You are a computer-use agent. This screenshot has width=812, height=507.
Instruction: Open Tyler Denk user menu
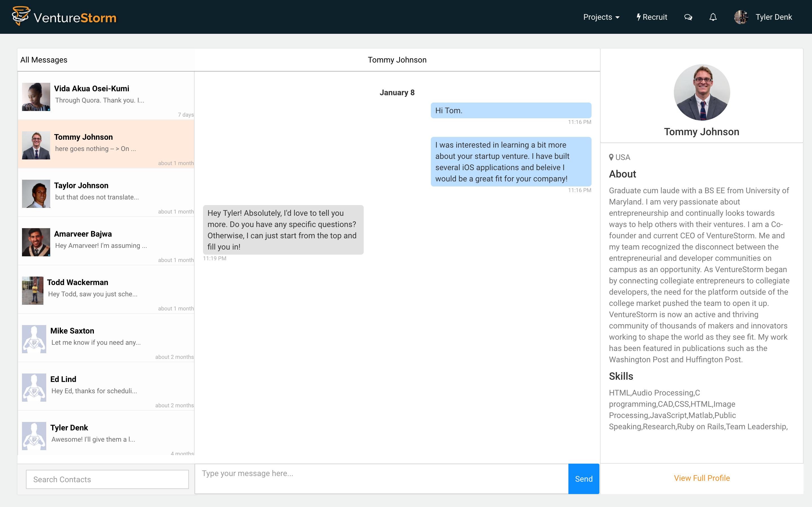click(773, 17)
